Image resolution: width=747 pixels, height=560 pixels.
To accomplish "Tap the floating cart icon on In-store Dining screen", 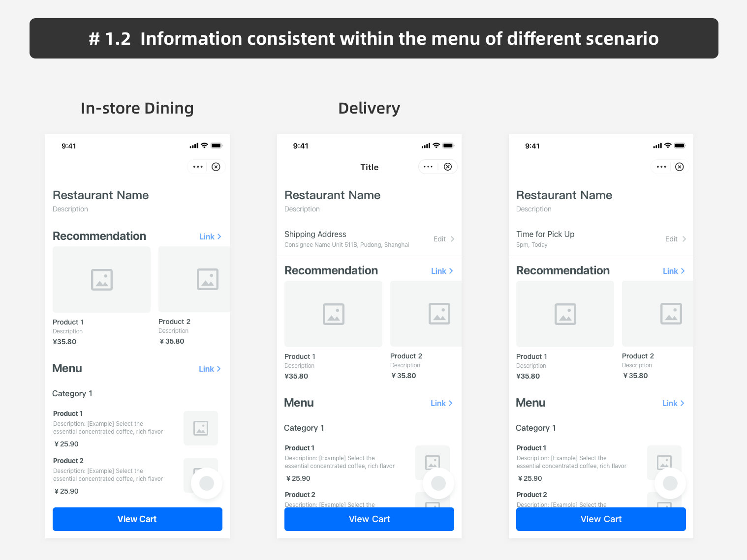I will pyautogui.click(x=207, y=483).
